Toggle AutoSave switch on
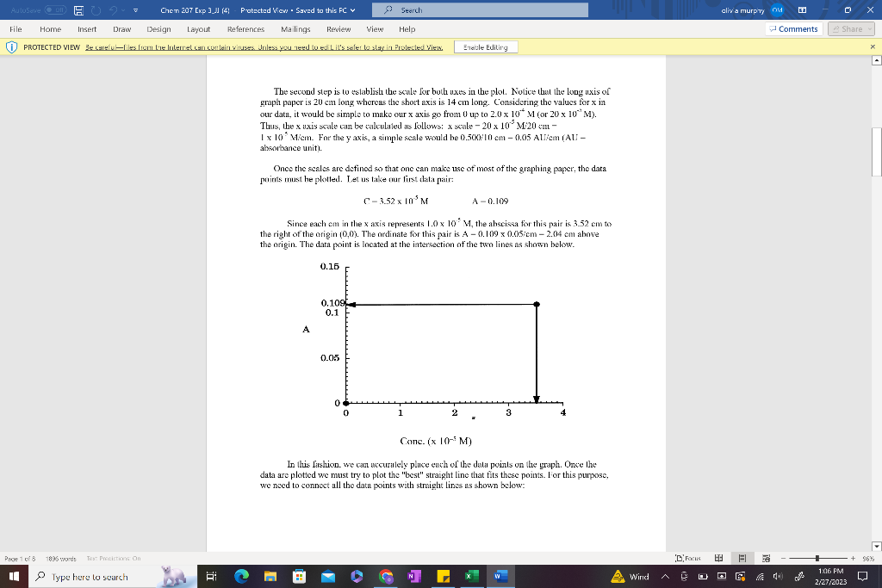The width and height of the screenshot is (882, 588). click(x=54, y=9)
